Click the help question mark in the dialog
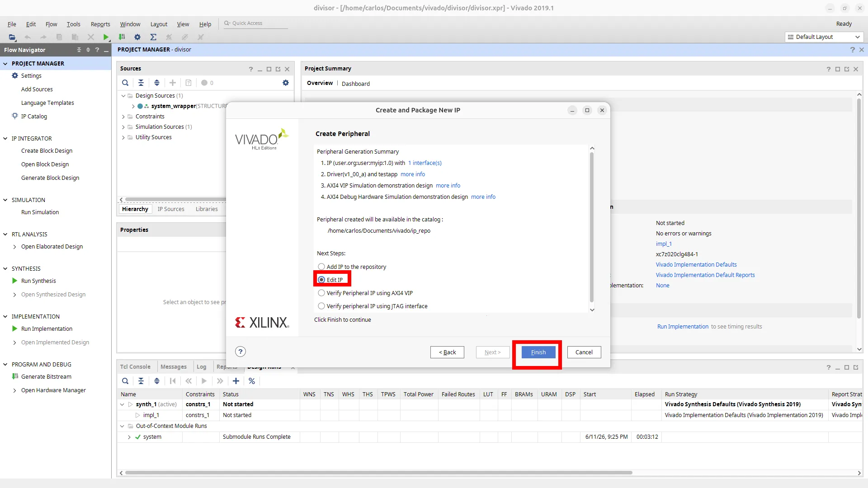The image size is (868, 488). point(241,352)
